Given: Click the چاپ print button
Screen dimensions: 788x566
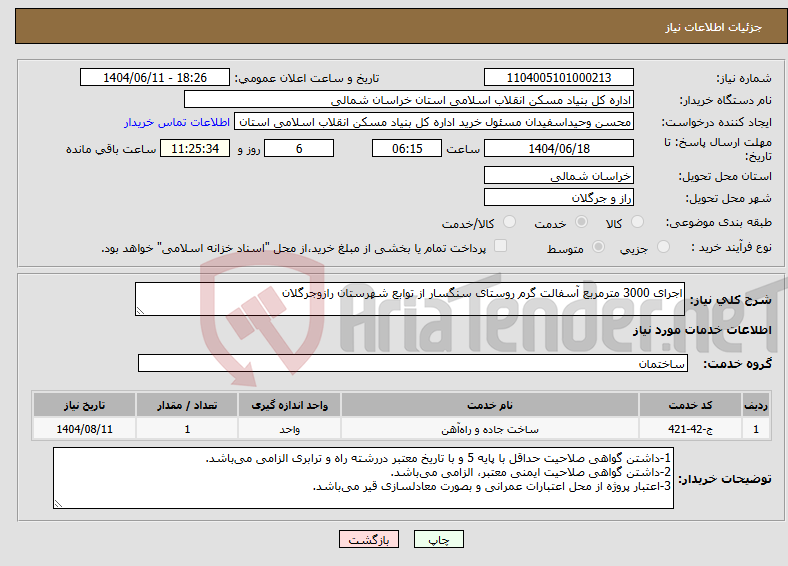Looking at the screenshot, I should [439, 539].
